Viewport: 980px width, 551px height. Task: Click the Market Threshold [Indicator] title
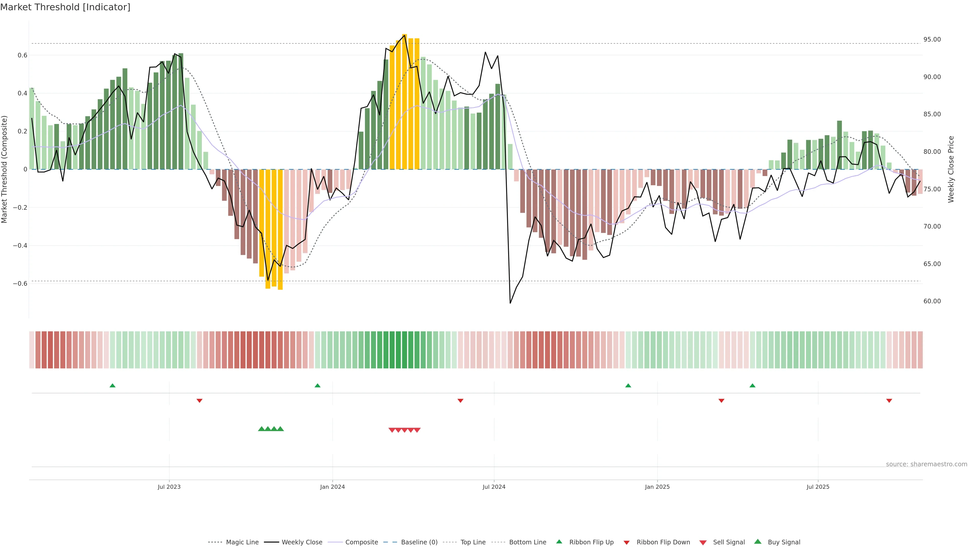click(65, 7)
